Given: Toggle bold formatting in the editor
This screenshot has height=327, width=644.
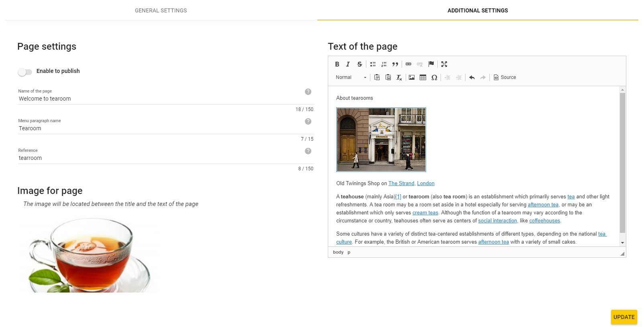Looking at the screenshot, I should pos(337,64).
